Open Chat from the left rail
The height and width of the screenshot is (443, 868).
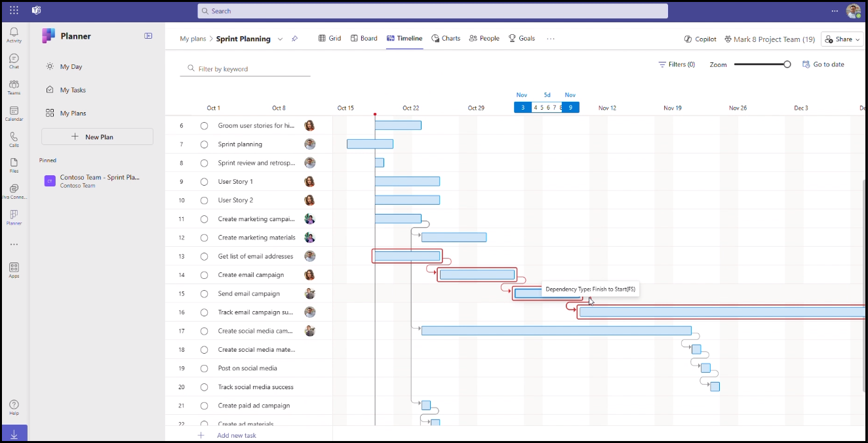click(x=14, y=61)
